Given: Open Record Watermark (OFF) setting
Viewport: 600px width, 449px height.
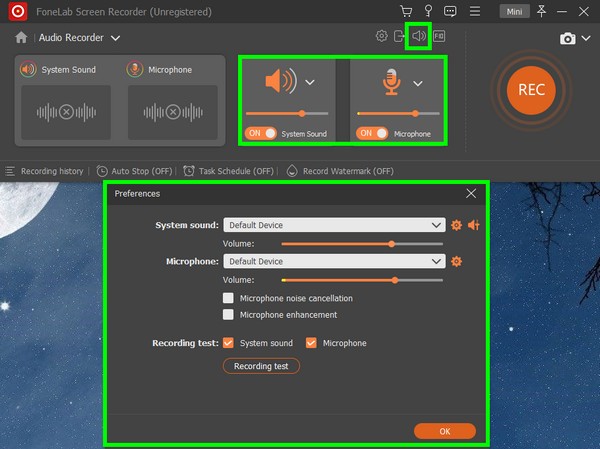Looking at the screenshot, I should 348,171.
